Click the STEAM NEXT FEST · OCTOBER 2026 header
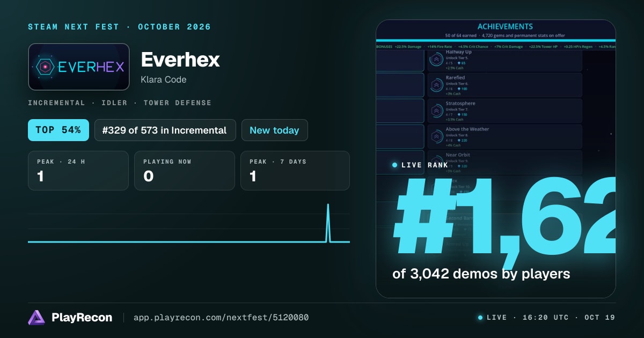 [120, 27]
